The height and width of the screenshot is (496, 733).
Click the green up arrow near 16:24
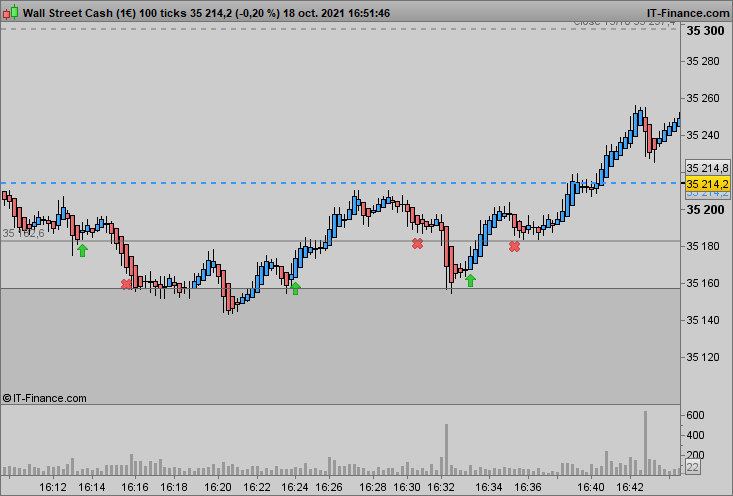coord(295,288)
